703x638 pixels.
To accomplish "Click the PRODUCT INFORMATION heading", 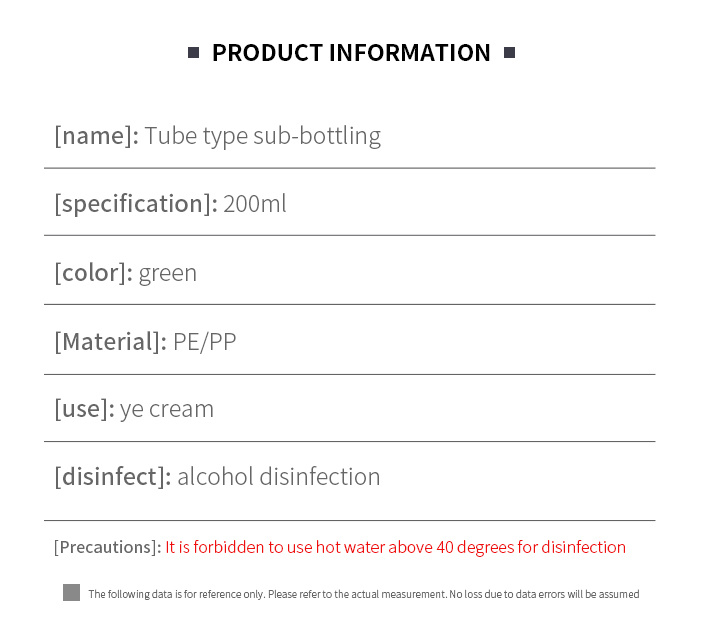I will click(352, 53).
